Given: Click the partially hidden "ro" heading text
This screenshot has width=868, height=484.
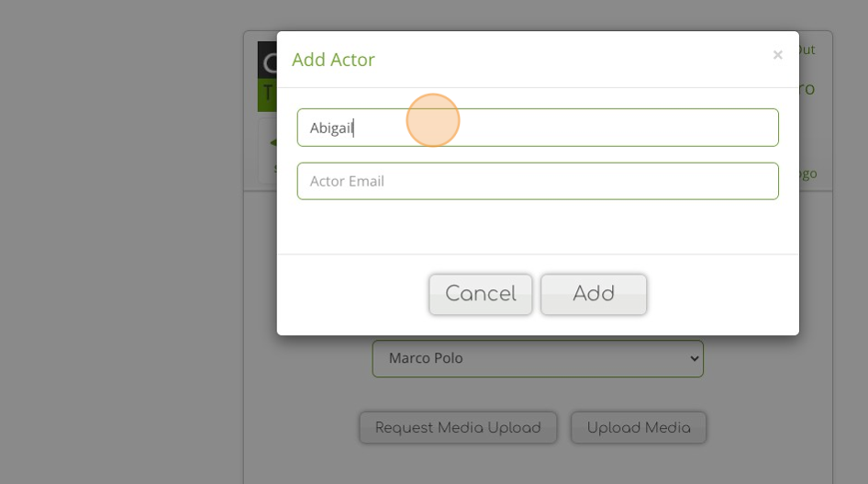Looking at the screenshot, I should (x=807, y=90).
